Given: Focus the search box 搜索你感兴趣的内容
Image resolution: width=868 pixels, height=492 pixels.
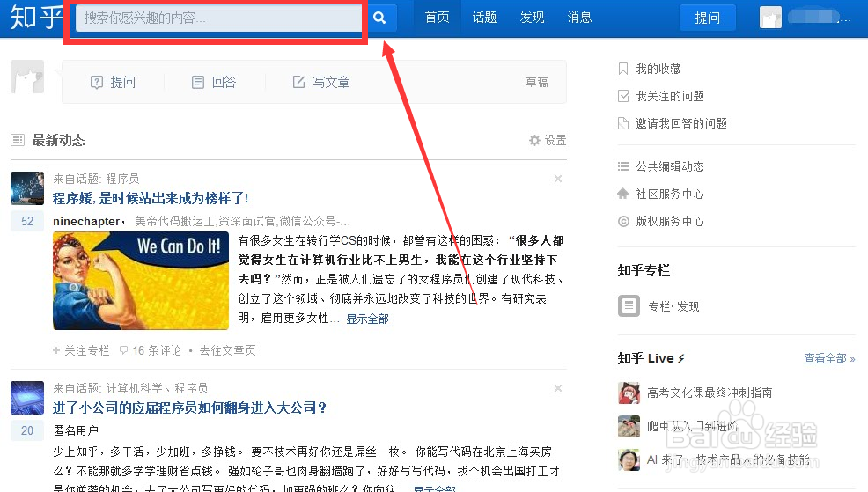Looking at the screenshot, I should (x=218, y=18).
